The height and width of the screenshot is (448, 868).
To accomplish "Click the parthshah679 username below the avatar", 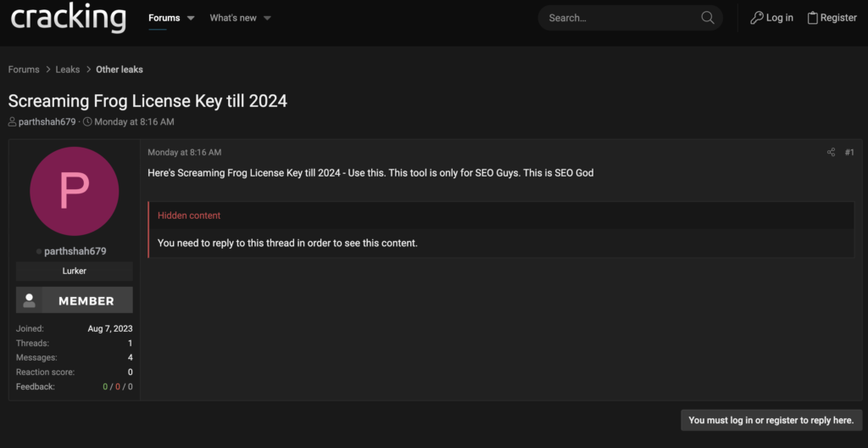I will tap(75, 251).
